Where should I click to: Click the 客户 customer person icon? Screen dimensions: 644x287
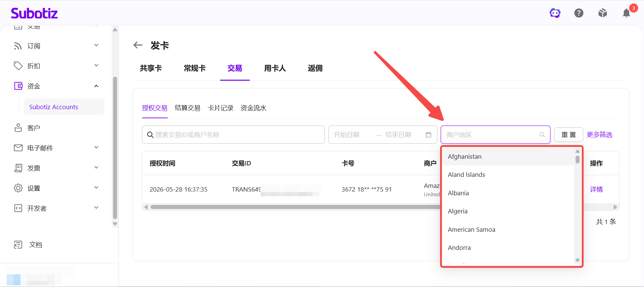pos(18,128)
